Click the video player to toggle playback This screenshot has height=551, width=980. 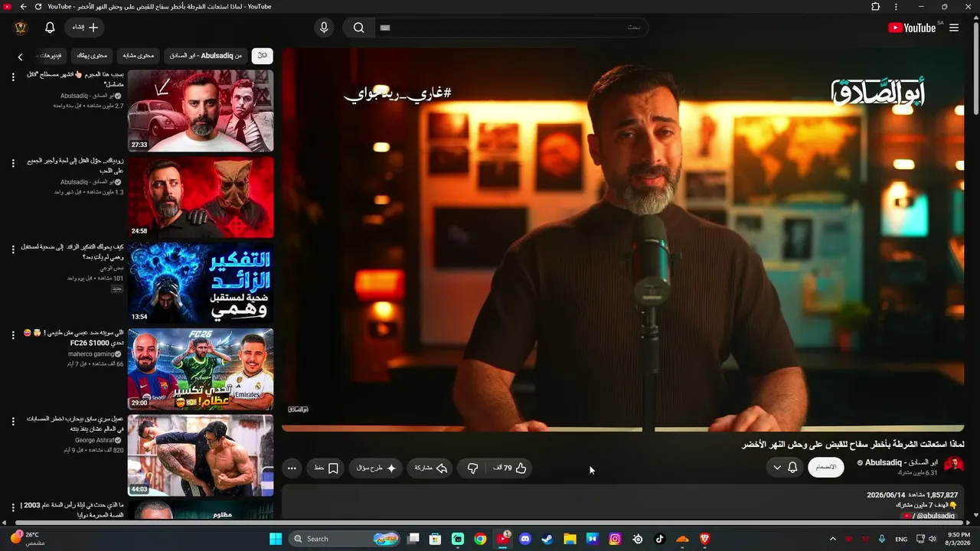(x=623, y=240)
